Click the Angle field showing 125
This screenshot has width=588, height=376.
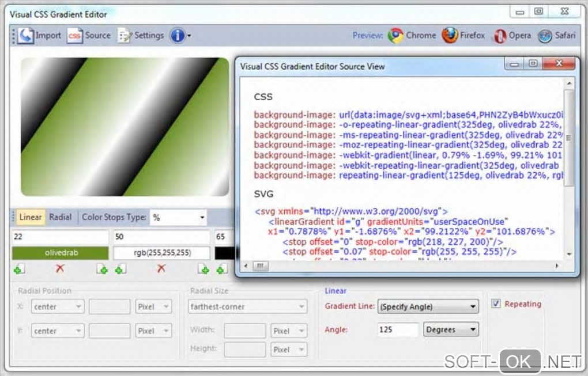398,329
